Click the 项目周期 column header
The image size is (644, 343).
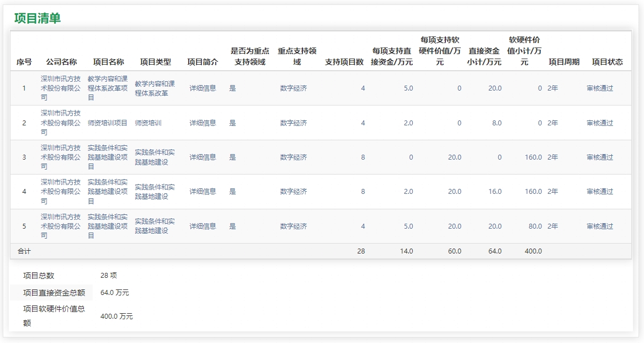pyautogui.click(x=565, y=61)
